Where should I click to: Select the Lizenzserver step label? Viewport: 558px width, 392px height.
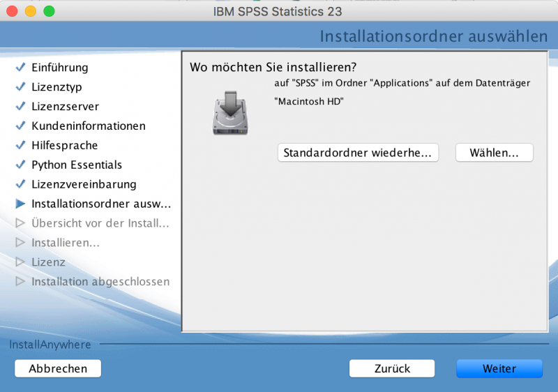[66, 106]
